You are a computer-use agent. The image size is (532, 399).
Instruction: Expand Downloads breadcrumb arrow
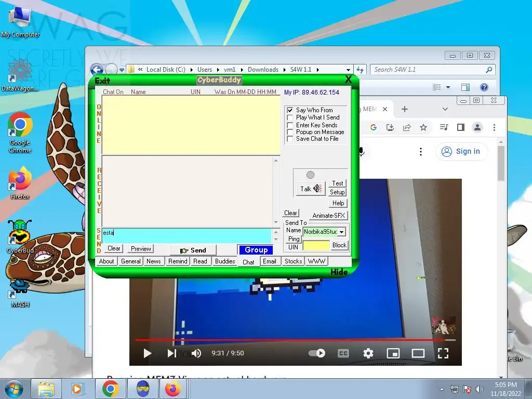(x=284, y=70)
